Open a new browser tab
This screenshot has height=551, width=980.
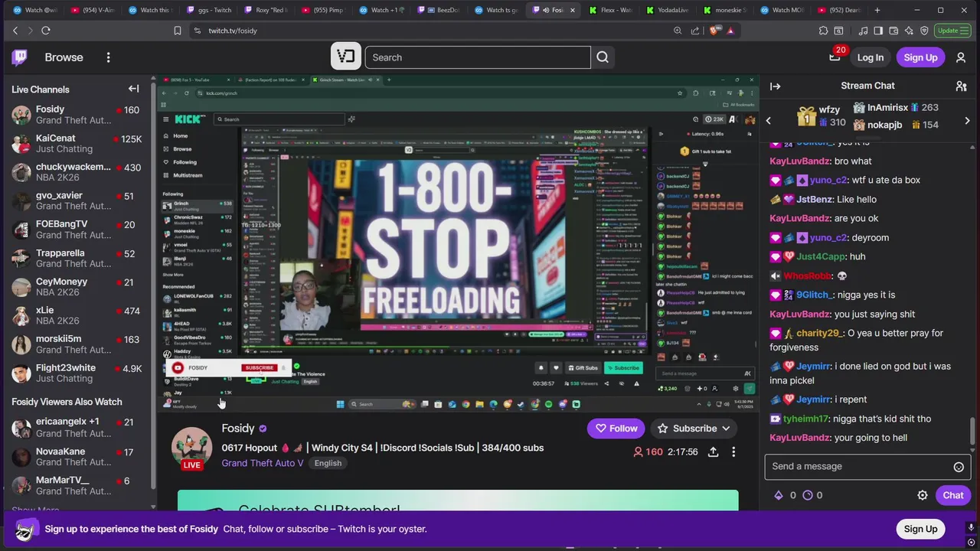click(x=877, y=10)
